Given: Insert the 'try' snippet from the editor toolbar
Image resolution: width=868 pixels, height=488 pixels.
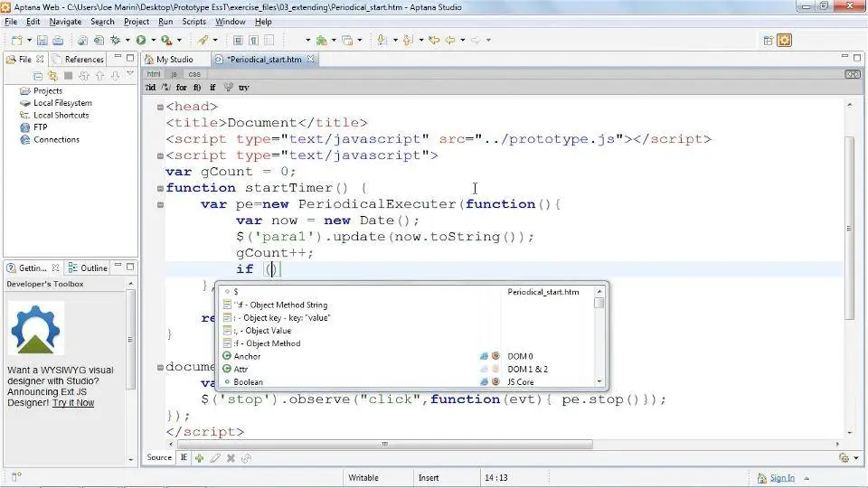Looking at the screenshot, I should pos(243,88).
